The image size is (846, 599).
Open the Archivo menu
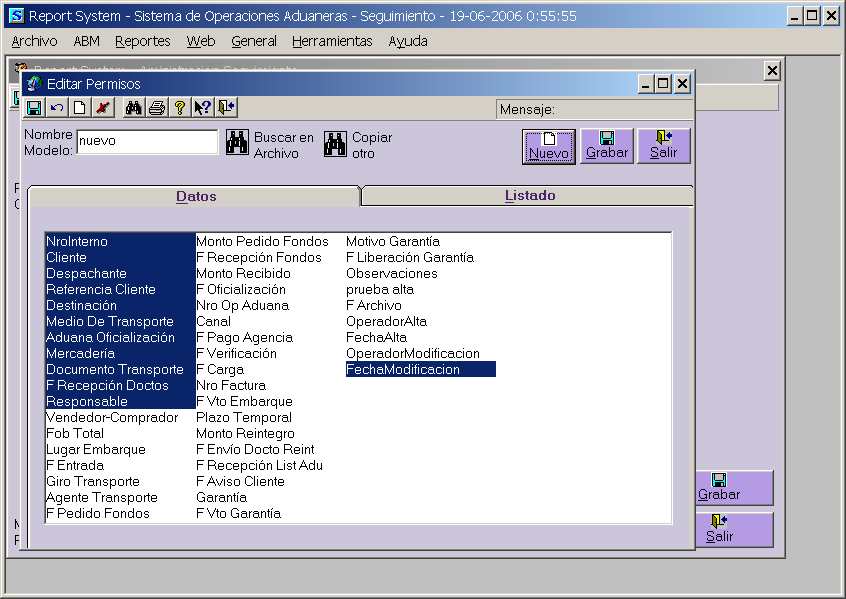(34, 41)
